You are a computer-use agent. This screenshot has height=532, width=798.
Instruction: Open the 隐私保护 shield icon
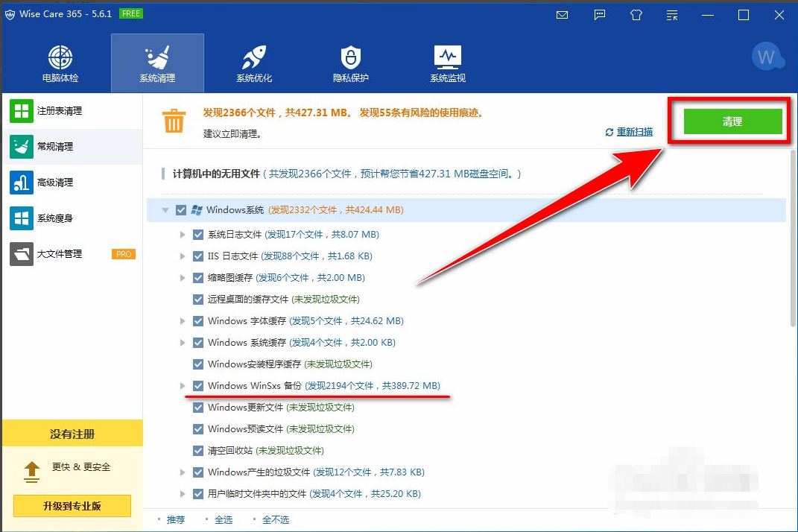coord(351,58)
